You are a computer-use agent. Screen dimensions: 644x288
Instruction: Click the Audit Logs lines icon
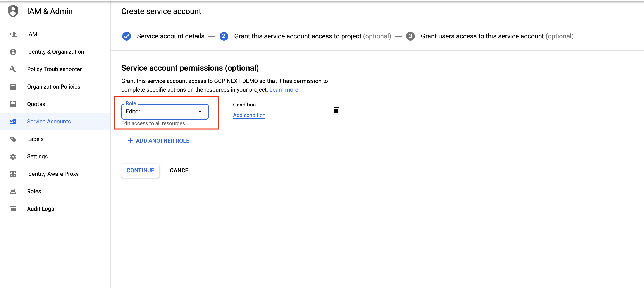click(13, 209)
